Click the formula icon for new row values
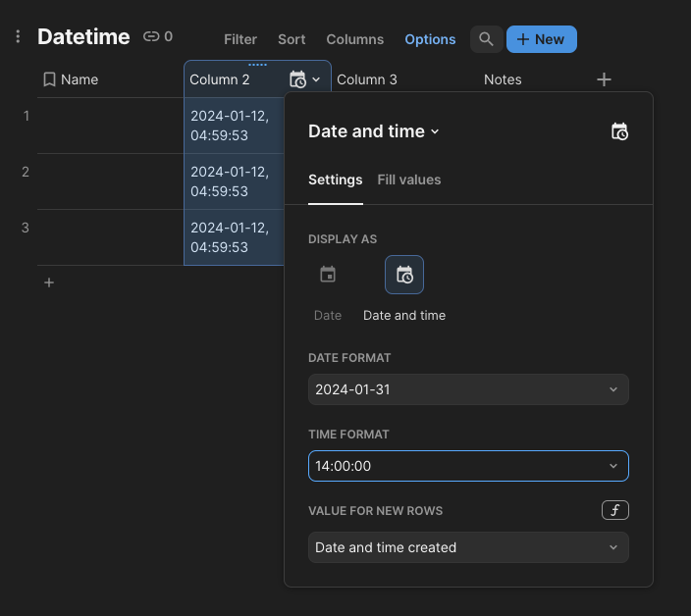This screenshot has height=616, width=691. 615,510
